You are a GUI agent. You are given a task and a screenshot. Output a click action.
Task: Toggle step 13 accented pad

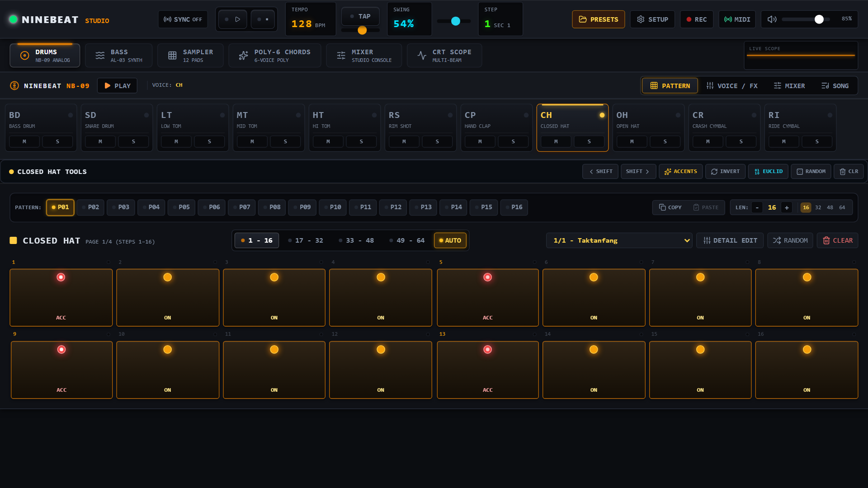coord(488,370)
